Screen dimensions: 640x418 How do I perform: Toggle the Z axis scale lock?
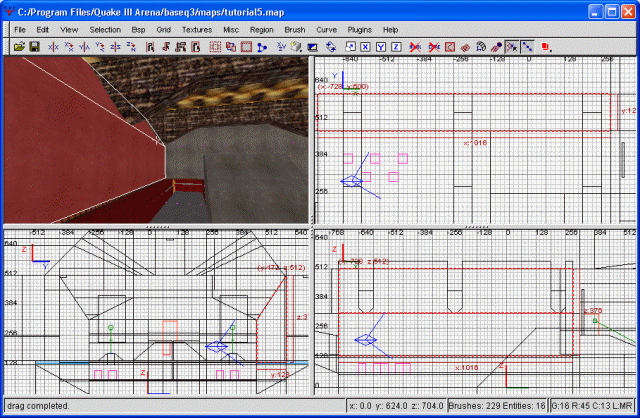tap(396, 47)
